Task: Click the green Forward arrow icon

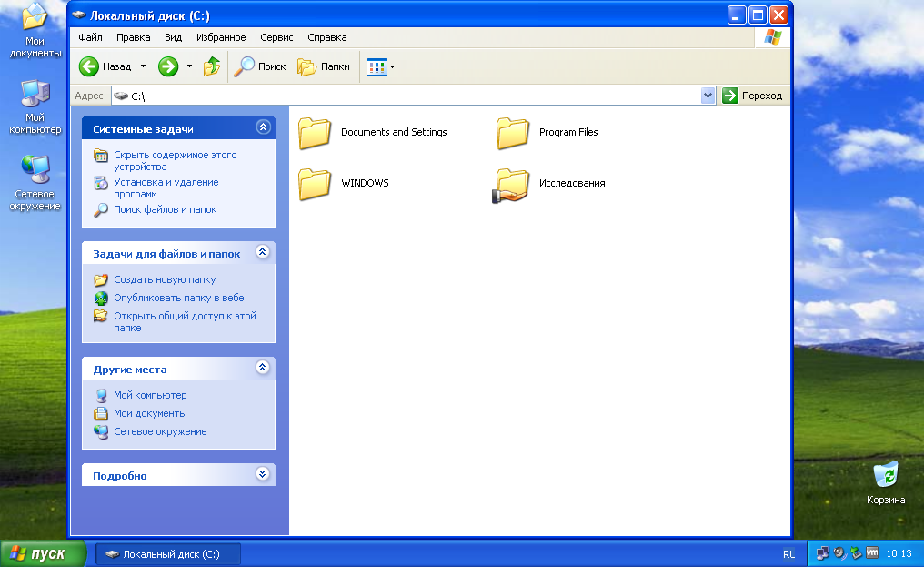Action: point(168,66)
